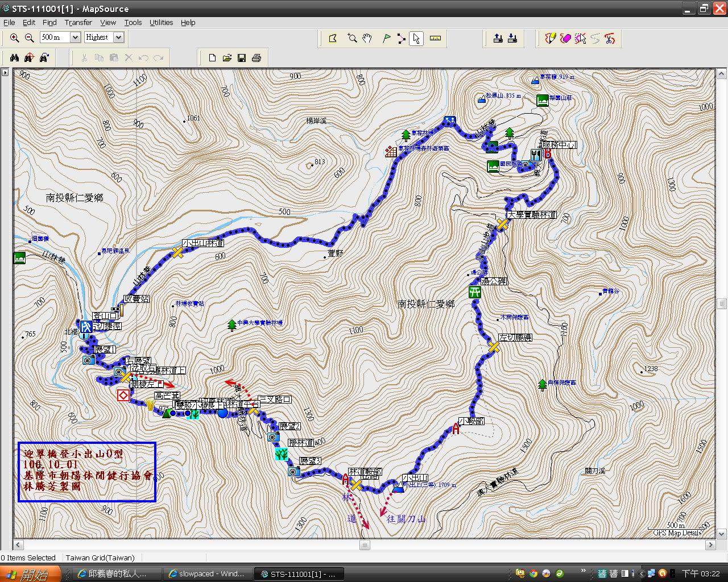Toggle the Map product outline tool

333,39
